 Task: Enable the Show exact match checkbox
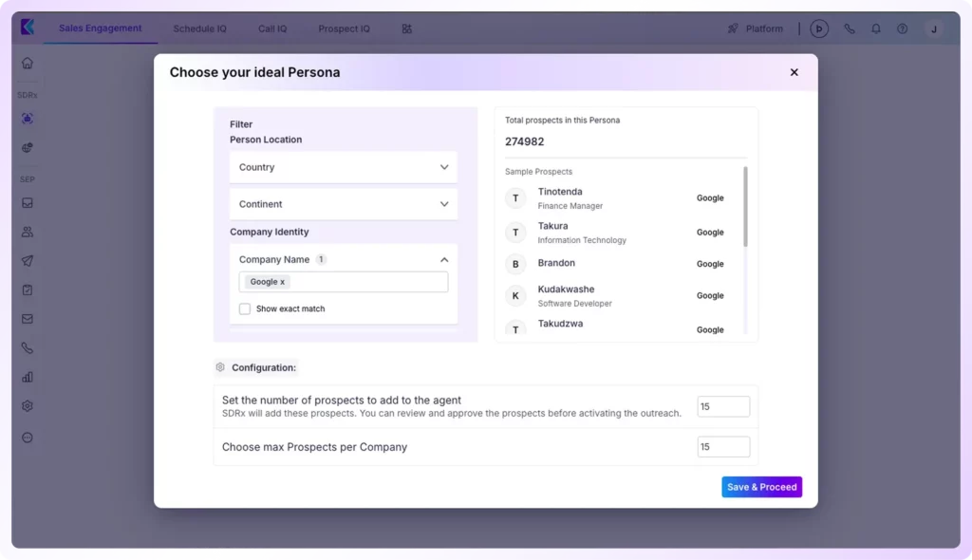point(245,308)
